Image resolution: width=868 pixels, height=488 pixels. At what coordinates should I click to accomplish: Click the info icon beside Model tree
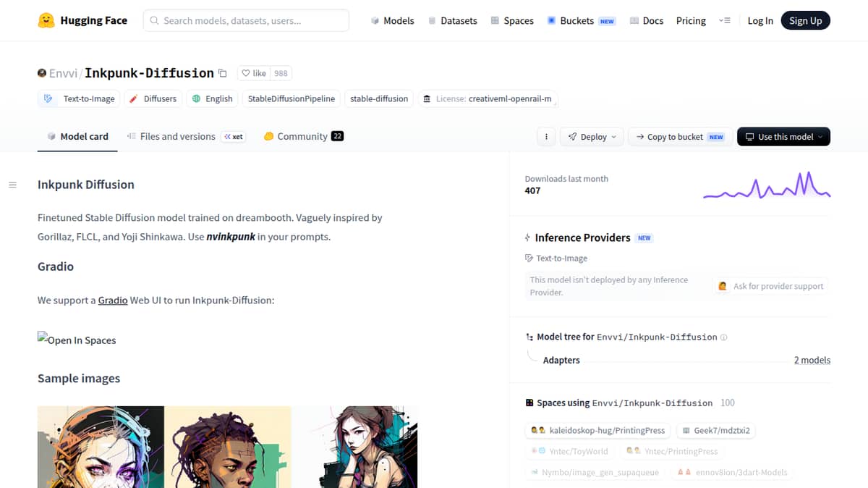724,337
